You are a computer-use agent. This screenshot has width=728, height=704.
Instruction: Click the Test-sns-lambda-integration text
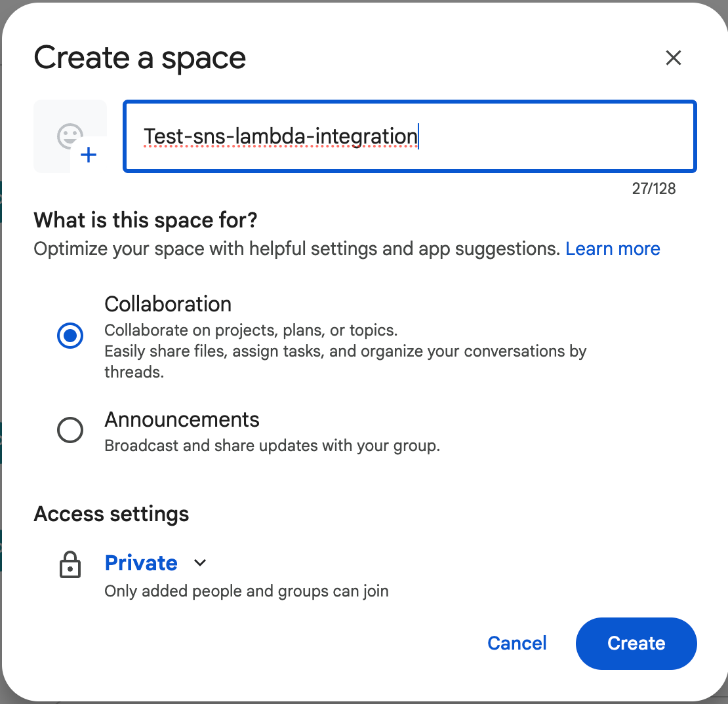(x=281, y=136)
